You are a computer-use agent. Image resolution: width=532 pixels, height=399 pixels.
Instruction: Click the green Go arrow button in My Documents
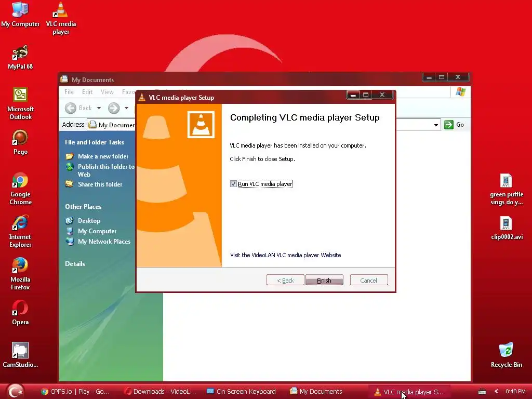point(448,125)
